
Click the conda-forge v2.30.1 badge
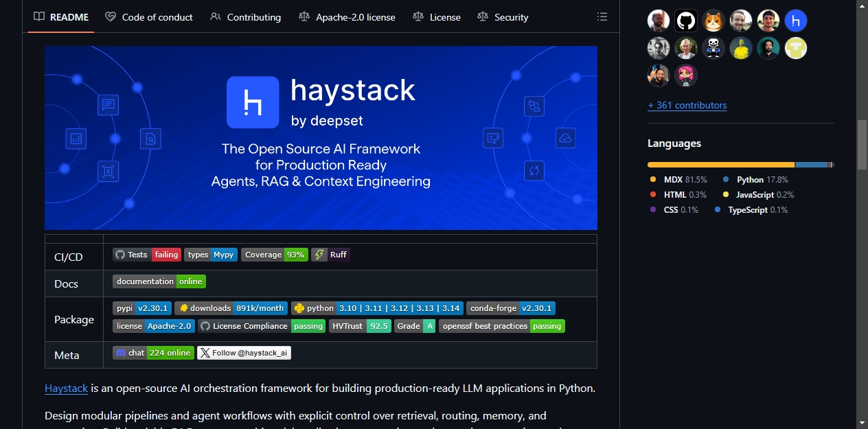[x=511, y=308]
